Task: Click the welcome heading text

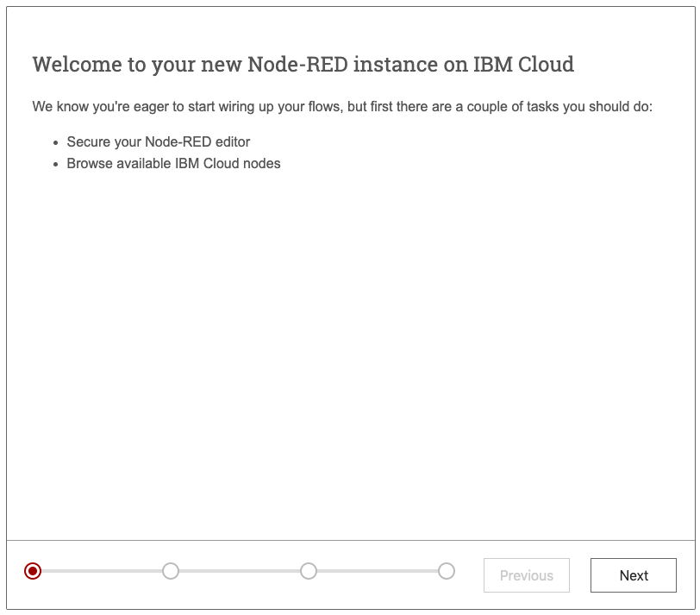Action: [x=303, y=64]
